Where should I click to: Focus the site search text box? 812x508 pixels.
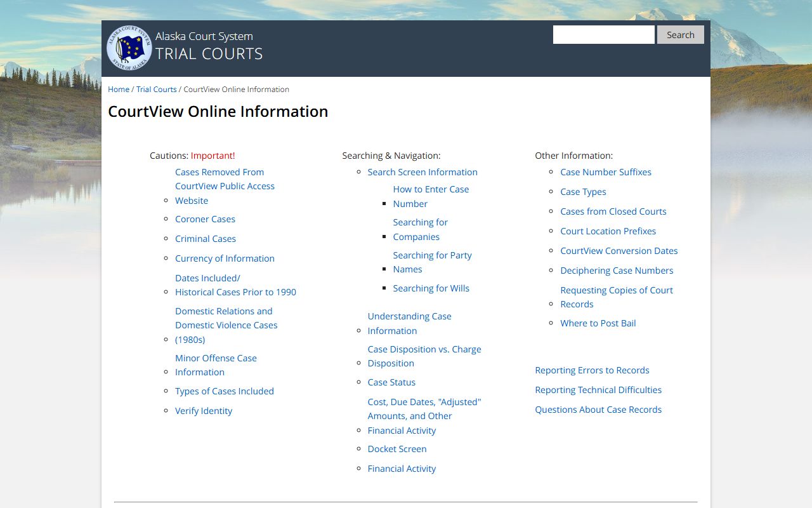(x=603, y=35)
